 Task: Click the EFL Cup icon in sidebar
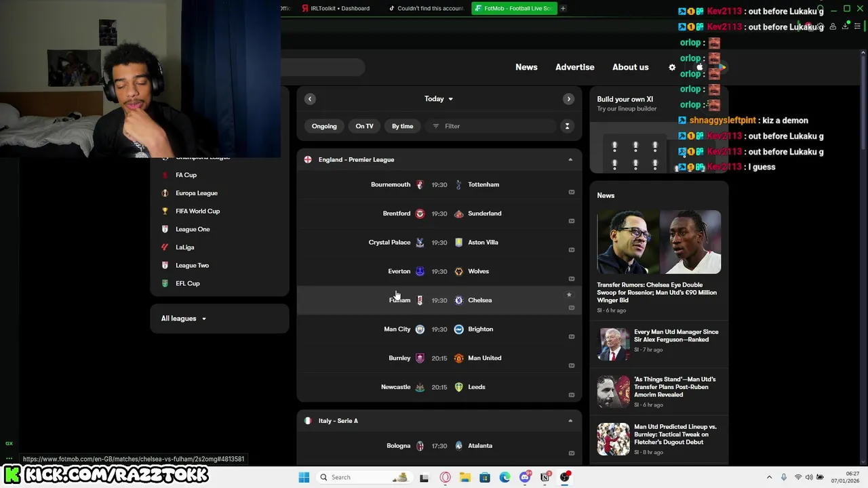[x=165, y=283]
